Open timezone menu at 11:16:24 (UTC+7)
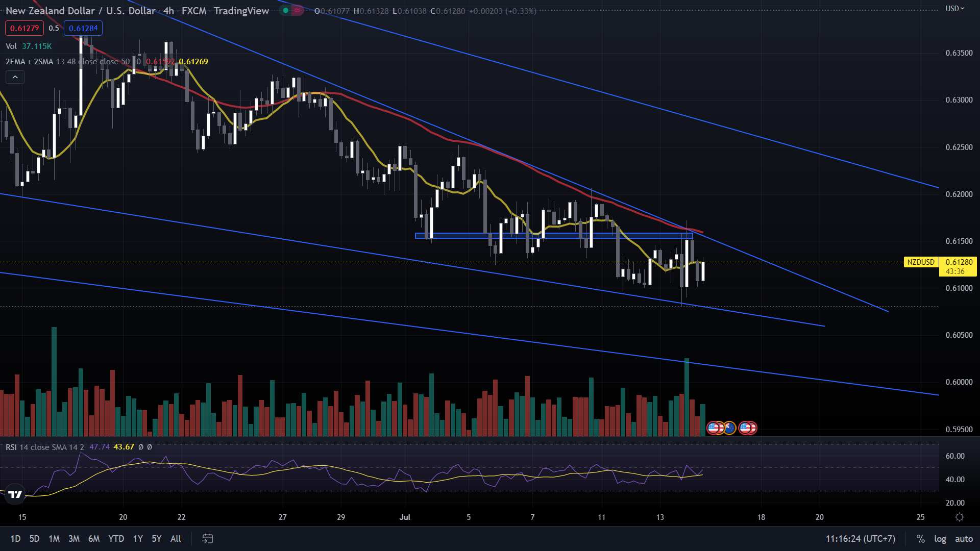 tap(861, 539)
